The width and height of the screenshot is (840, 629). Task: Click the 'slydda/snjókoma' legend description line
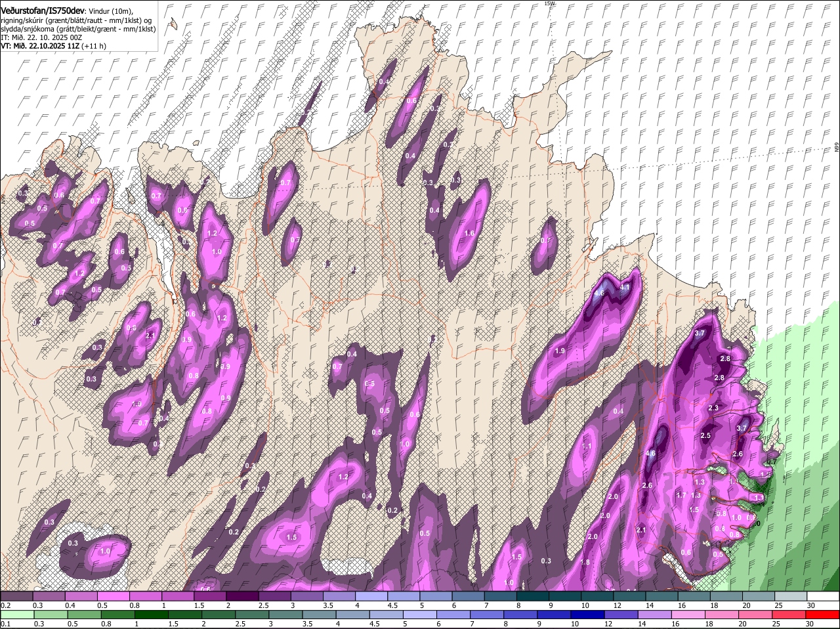78,29
